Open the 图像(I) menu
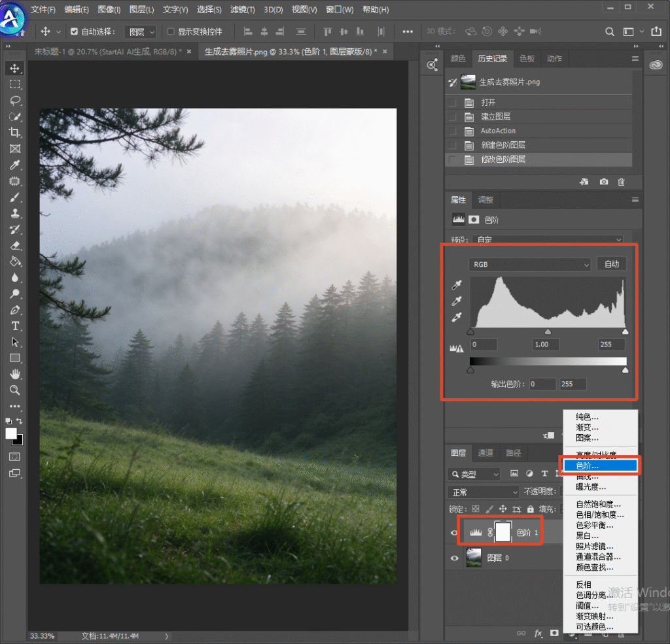670x644 pixels. click(109, 9)
